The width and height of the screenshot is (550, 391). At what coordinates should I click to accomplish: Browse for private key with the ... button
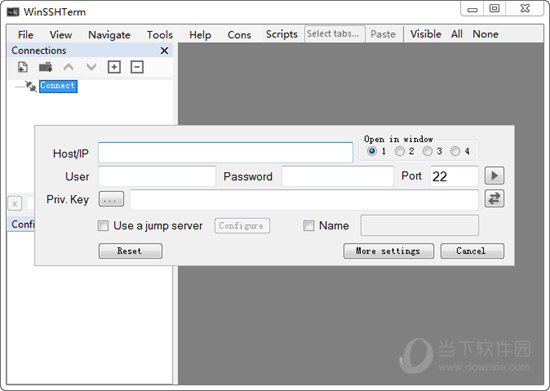(111, 199)
